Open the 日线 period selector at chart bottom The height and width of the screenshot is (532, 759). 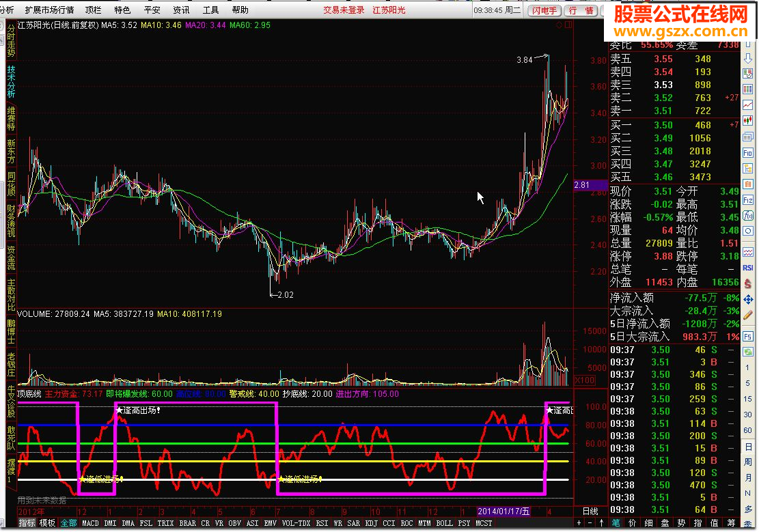coord(590,512)
